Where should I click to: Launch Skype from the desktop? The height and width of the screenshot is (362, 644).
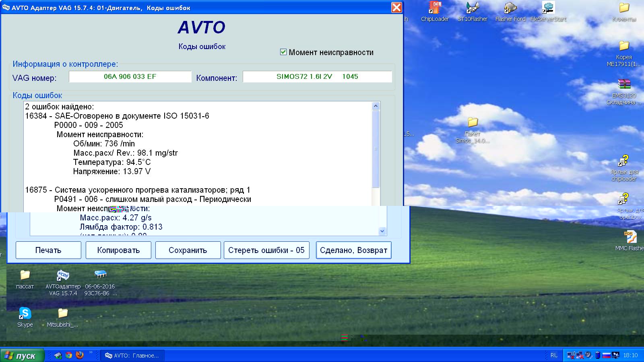point(25,313)
